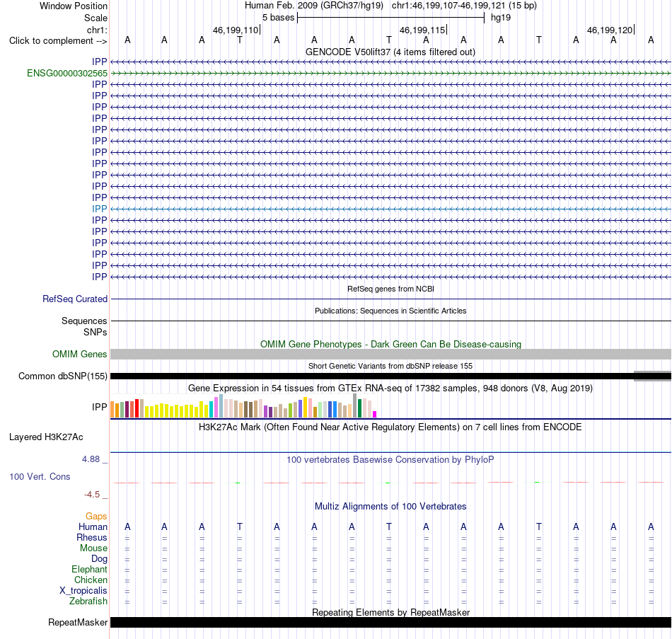Open the GENCODE V50lift37 track title

pos(390,52)
